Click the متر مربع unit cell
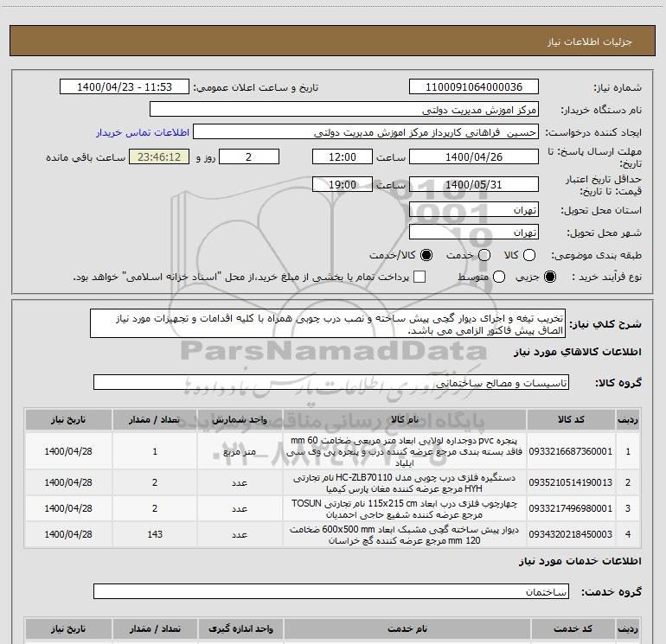Viewport: 666px width, 644px height. click(240, 451)
